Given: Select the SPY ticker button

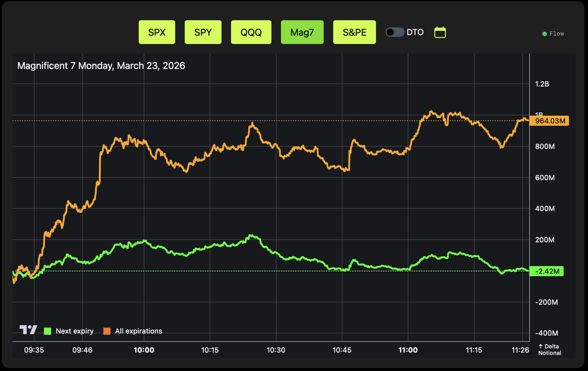Looking at the screenshot, I should (x=203, y=32).
